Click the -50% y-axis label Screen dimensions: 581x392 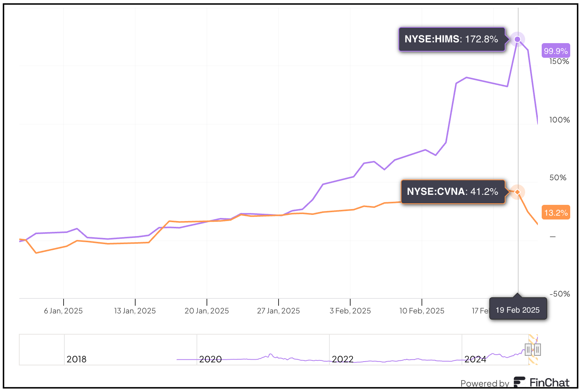[x=559, y=294]
